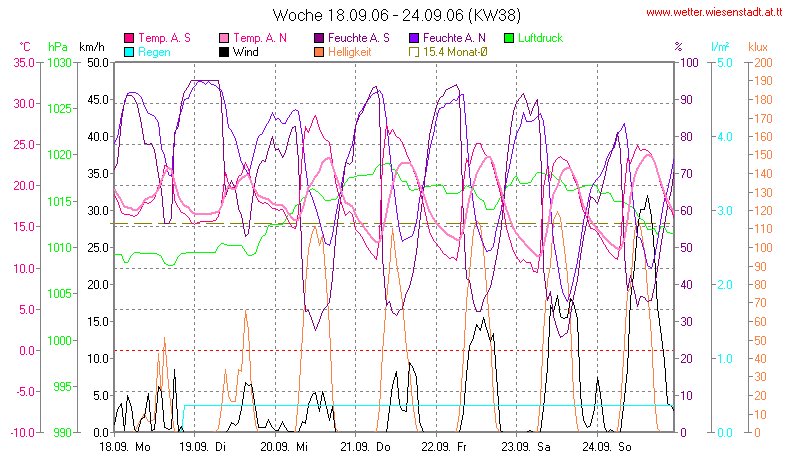This screenshot has height=460, width=790.
Task: Select the 24.09. So date label
Action: pyautogui.click(x=608, y=446)
